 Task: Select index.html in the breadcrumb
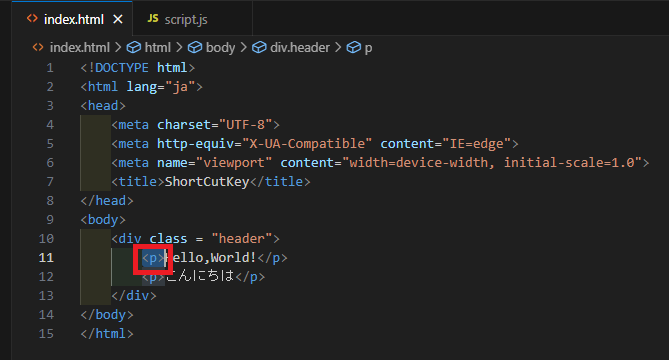click(x=80, y=47)
